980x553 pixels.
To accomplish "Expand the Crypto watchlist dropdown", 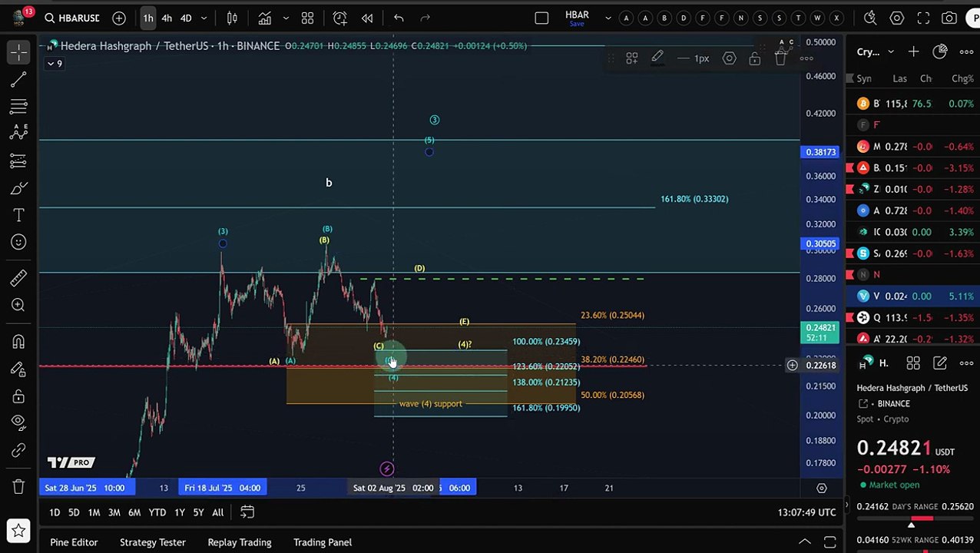I will pyautogui.click(x=876, y=51).
